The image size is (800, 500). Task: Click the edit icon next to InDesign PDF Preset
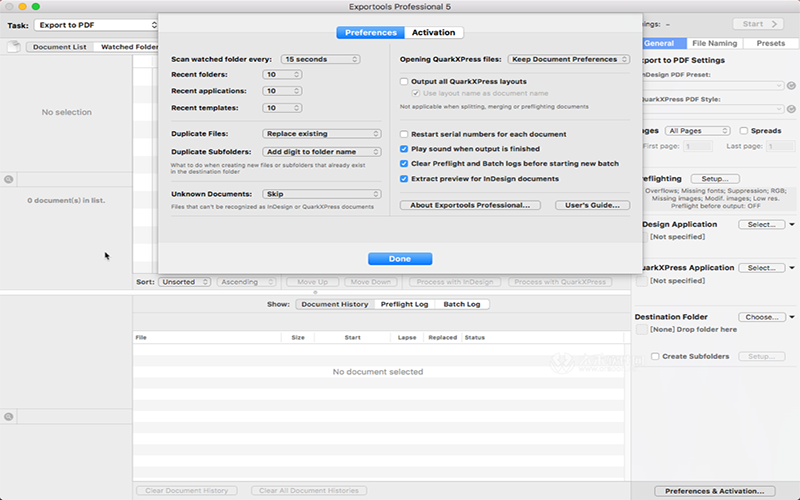pyautogui.click(x=791, y=86)
